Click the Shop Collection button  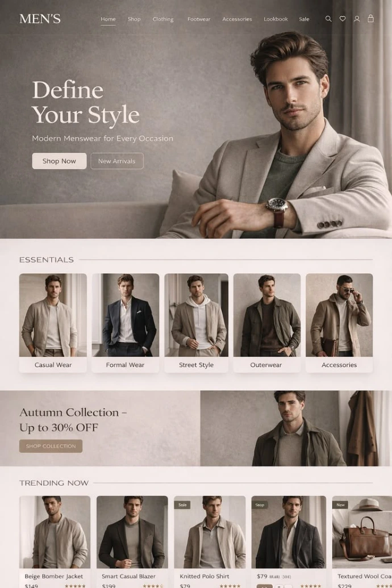(51, 446)
